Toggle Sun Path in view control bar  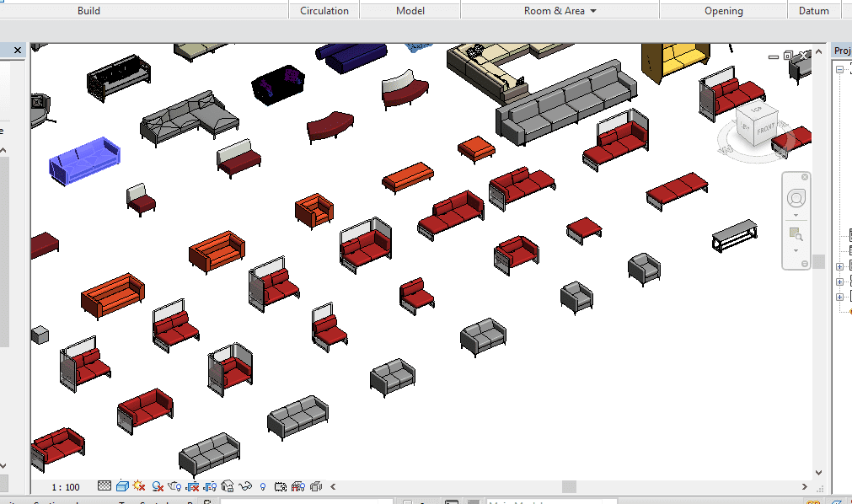tap(139, 486)
